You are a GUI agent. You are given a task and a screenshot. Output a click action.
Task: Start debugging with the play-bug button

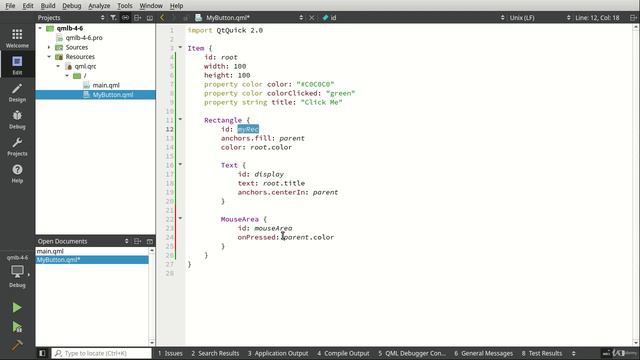pos(17,327)
